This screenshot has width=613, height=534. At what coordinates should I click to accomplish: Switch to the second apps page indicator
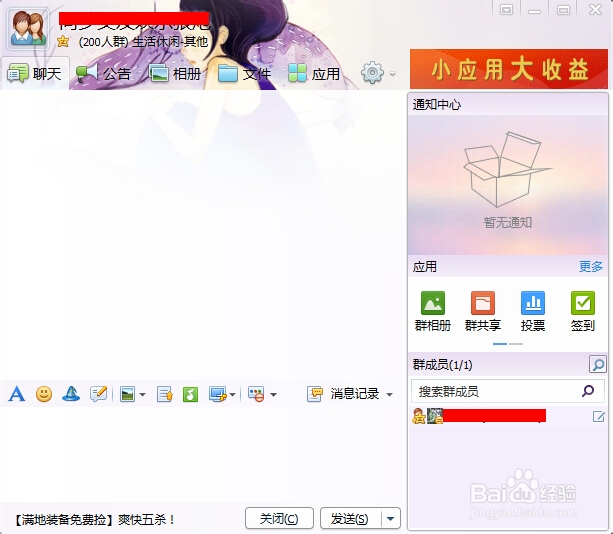click(516, 344)
